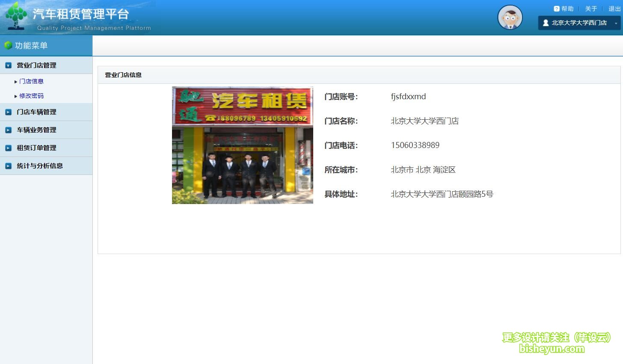Open the 修改密码 submenu entry
Screen dimensions: 623x364
(x=31, y=96)
